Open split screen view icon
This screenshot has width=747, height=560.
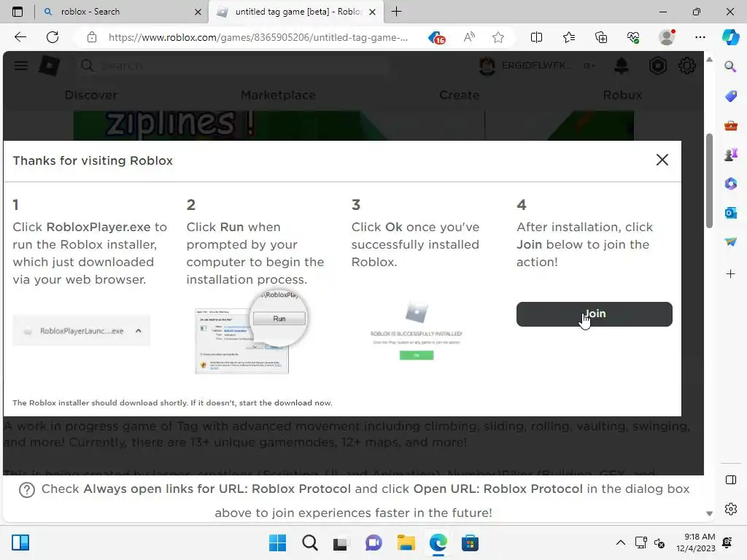coord(536,37)
